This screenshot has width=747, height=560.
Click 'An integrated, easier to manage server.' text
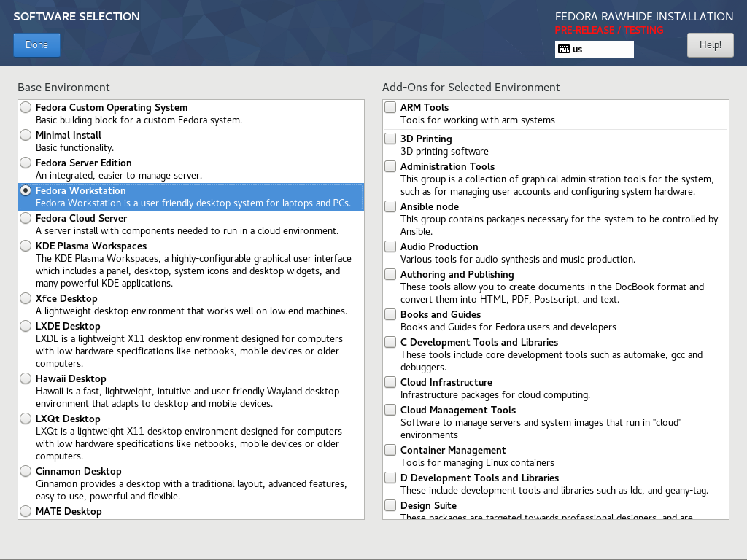tap(119, 175)
